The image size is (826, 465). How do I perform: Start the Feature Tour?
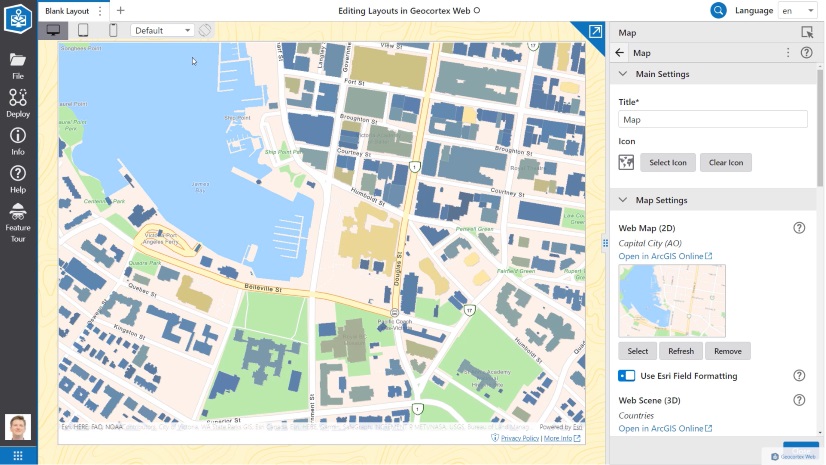pos(18,217)
